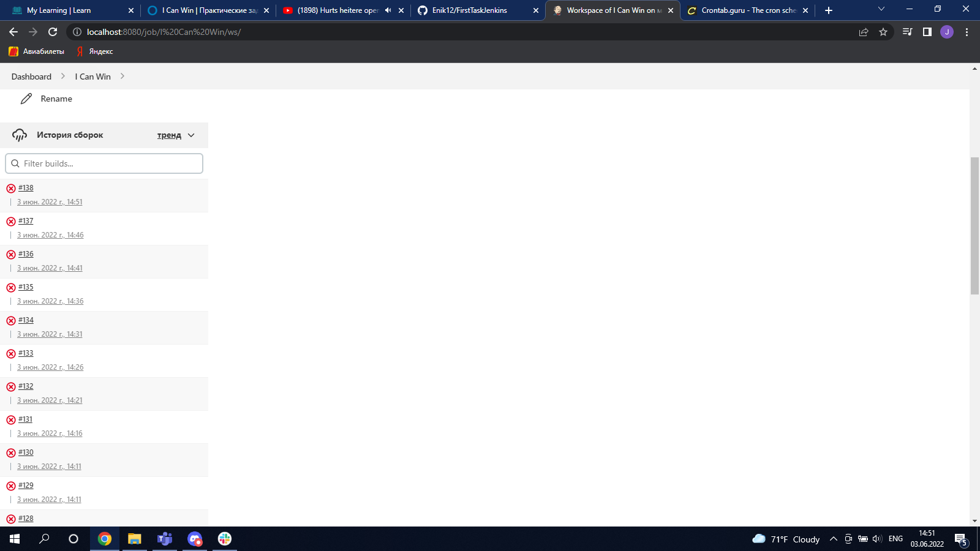Mute the YouTube tab via speaker icon
The height and width of the screenshot is (551, 980).
[388, 10]
